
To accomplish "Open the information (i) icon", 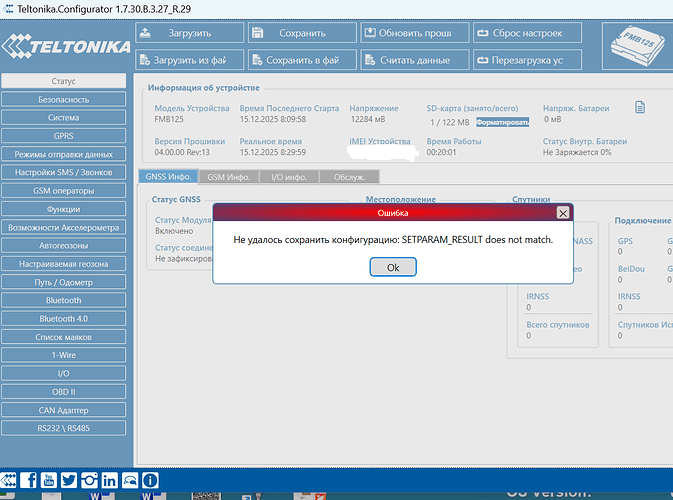I will point(150,481).
